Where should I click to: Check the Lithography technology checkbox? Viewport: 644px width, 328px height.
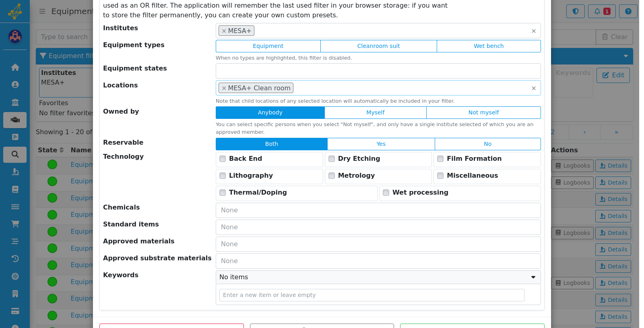[223, 176]
